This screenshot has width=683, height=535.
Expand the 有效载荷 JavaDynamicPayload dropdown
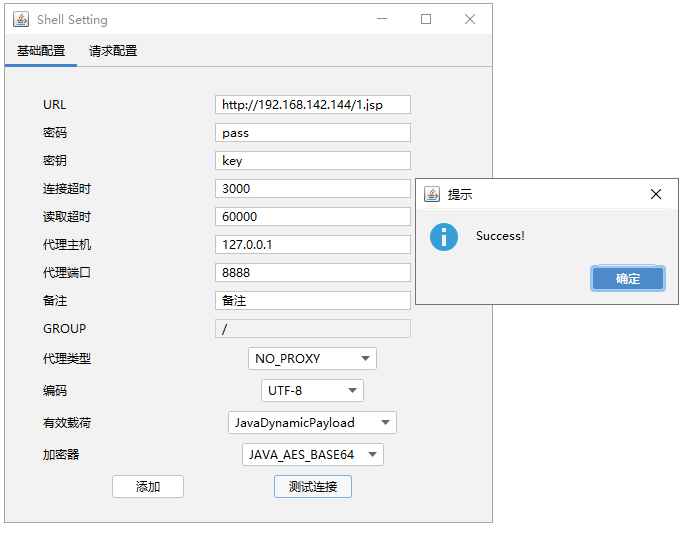click(x=312, y=423)
